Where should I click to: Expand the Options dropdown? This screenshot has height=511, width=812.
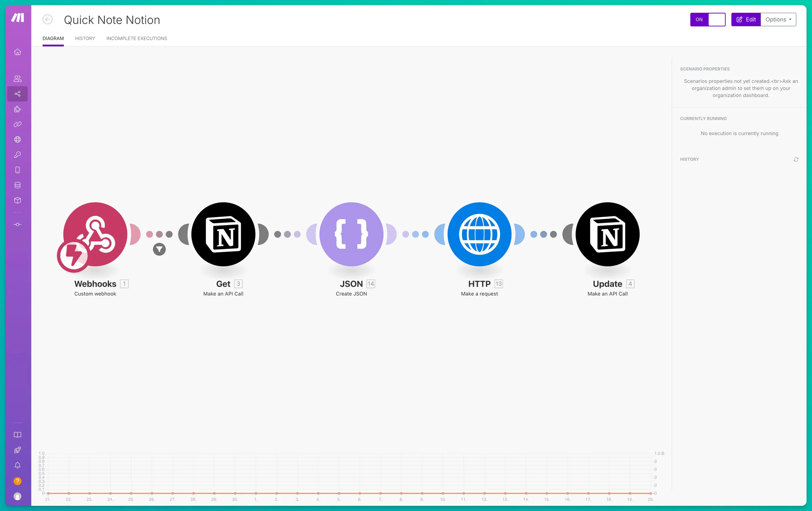click(x=779, y=20)
